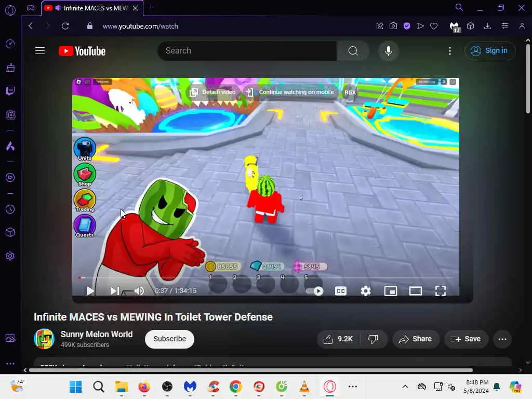Viewport: 532px width, 399px height.
Task: Open the Opera menu logo
Action: click(10, 10)
